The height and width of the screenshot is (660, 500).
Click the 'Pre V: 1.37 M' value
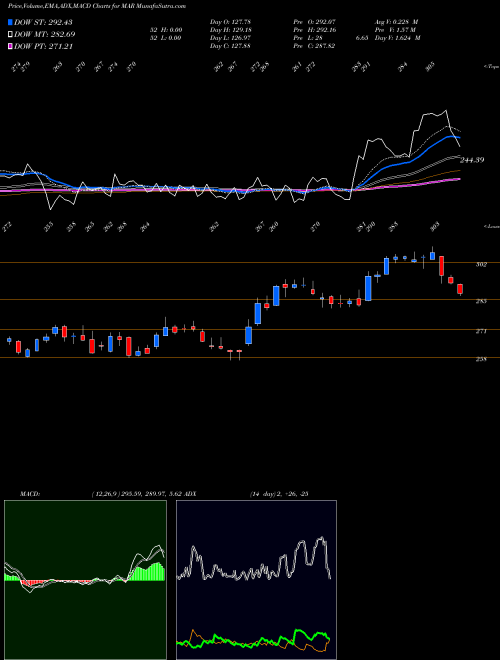(x=397, y=30)
